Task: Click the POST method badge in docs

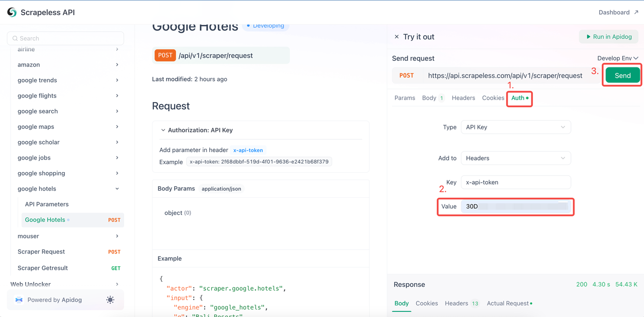Action: tap(165, 55)
